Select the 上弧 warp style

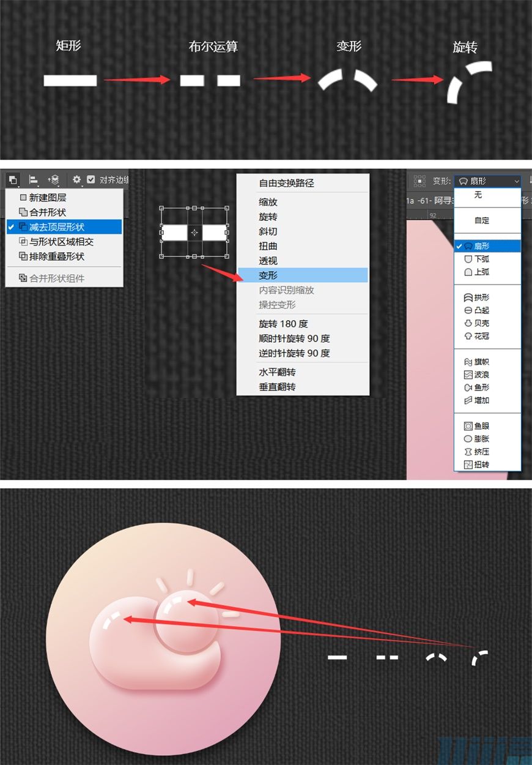click(487, 272)
